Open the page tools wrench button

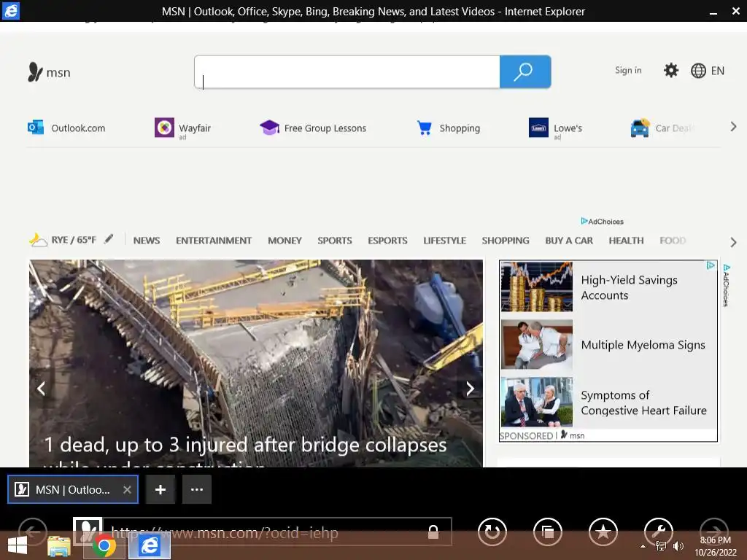coord(659,532)
